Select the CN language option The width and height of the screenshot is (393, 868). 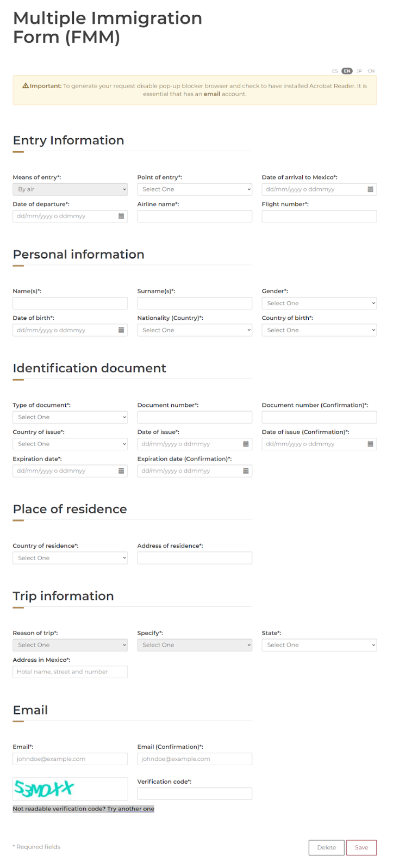[371, 71]
